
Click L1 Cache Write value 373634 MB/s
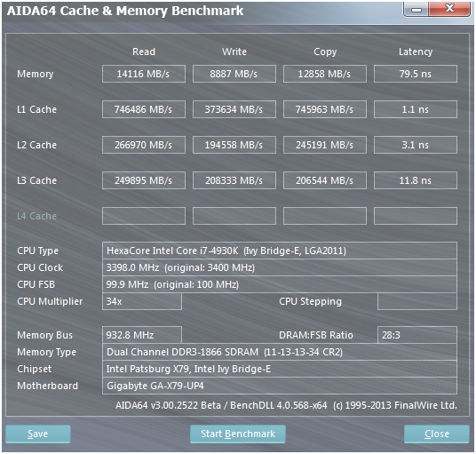point(234,109)
